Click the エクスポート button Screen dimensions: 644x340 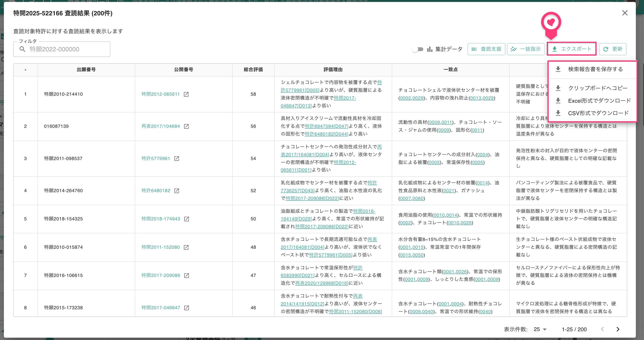572,49
